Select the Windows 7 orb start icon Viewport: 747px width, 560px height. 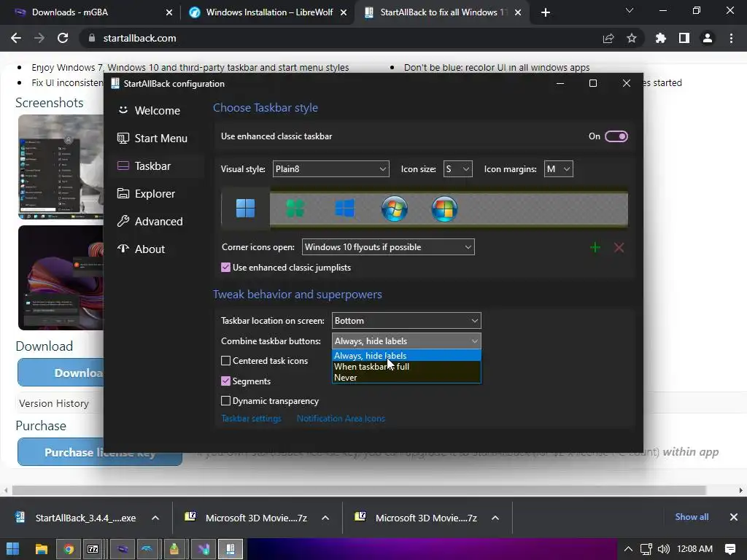(395, 209)
